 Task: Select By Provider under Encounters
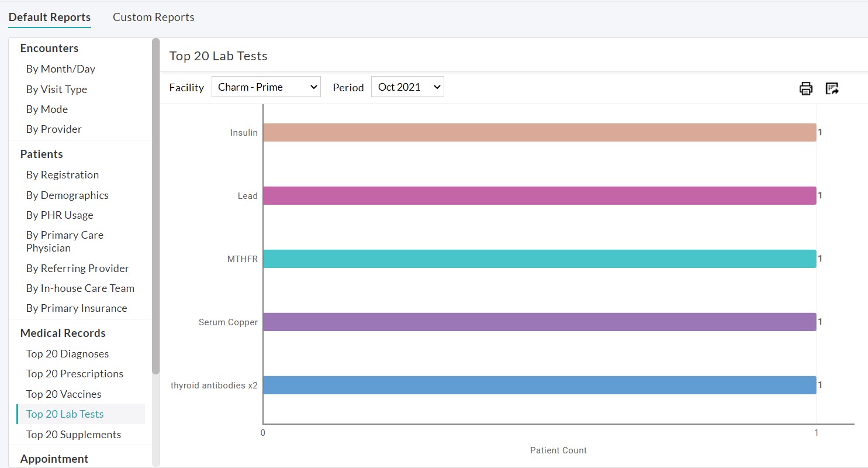tap(54, 129)
